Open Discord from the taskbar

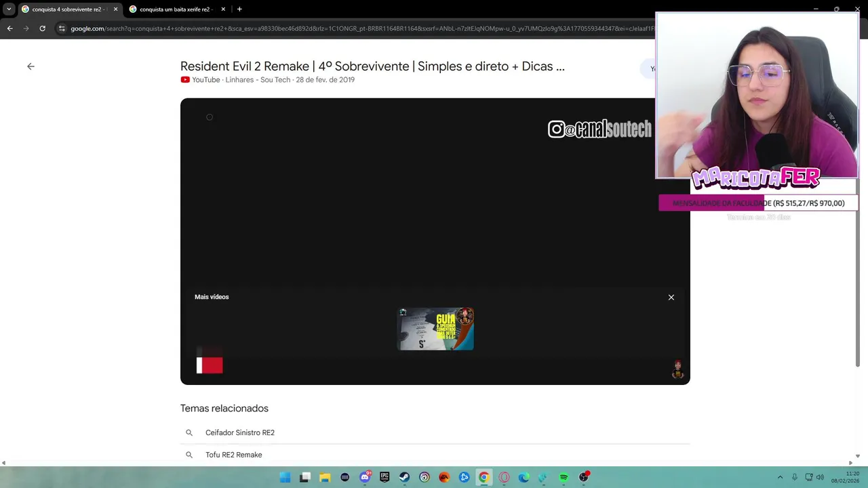tap(365, 477)
